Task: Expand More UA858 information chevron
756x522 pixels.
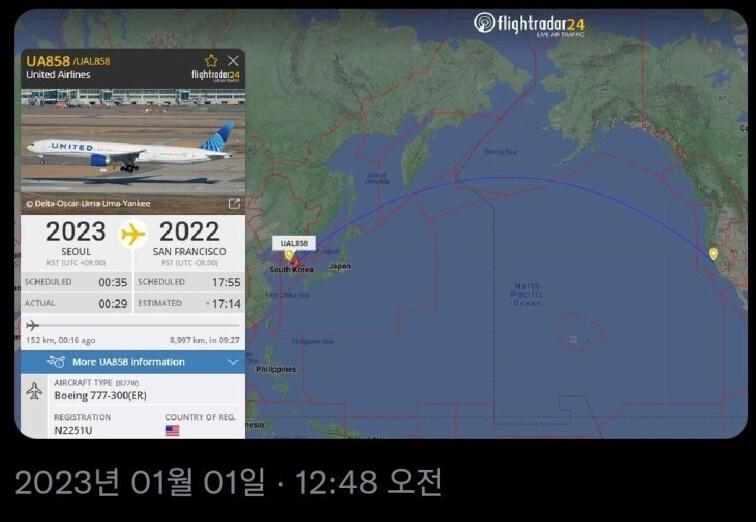Action: coord(233,362)
